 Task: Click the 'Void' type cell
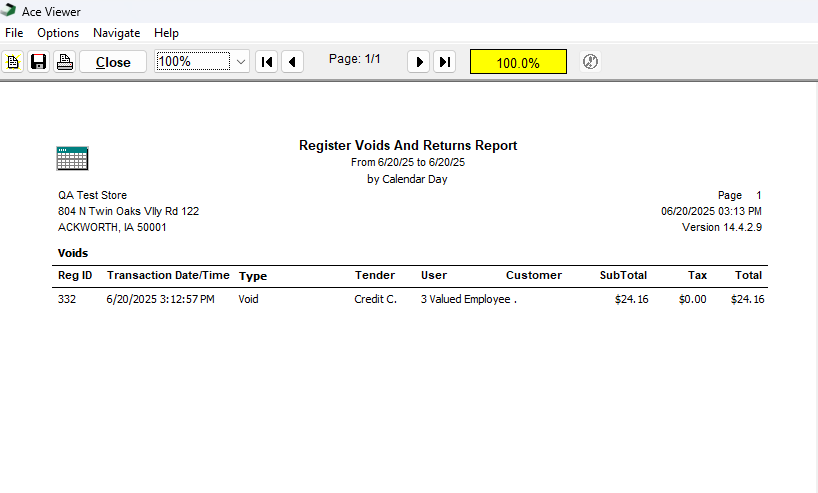pos(248,299)
